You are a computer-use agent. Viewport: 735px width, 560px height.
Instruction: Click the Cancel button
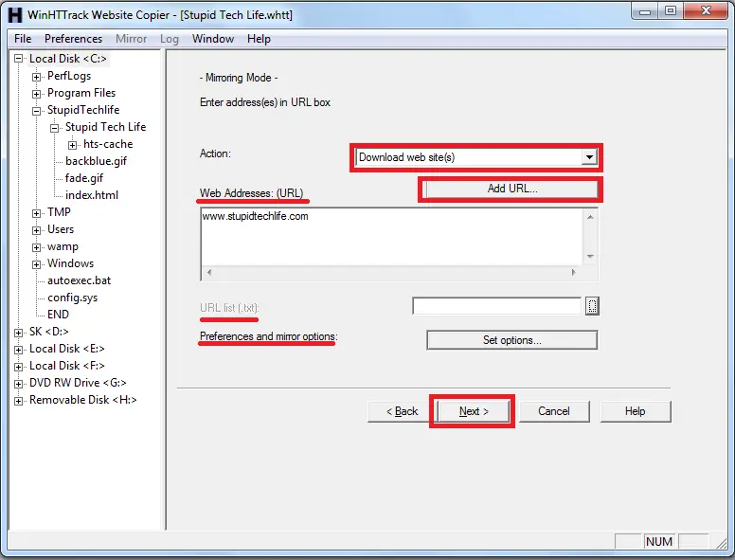(554, 411)
